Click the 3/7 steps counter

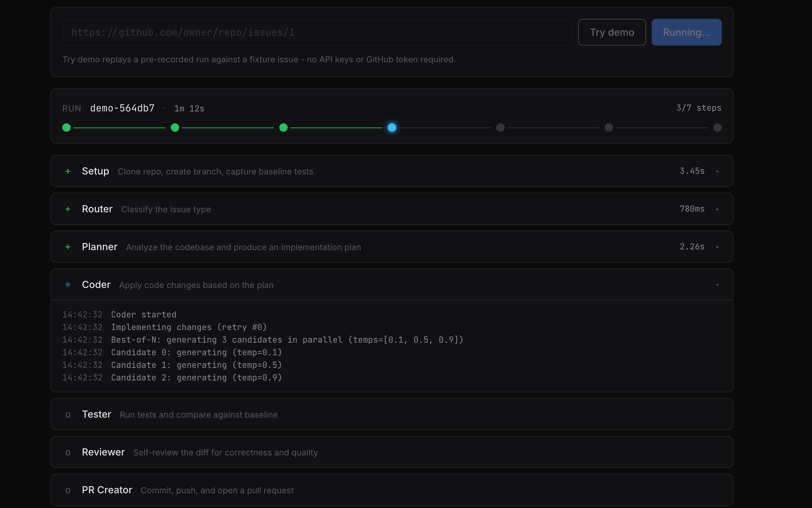[x=699, y=108]
